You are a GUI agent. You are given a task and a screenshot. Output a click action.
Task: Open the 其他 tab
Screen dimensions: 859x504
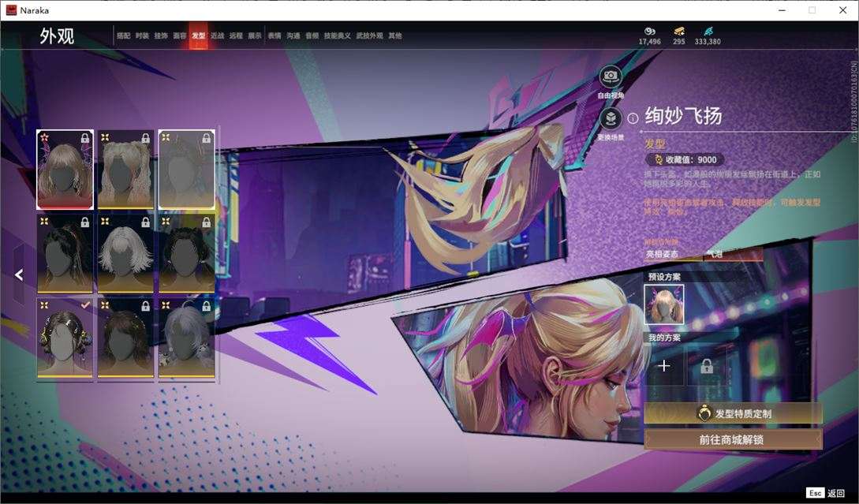[x=395, y=35]
